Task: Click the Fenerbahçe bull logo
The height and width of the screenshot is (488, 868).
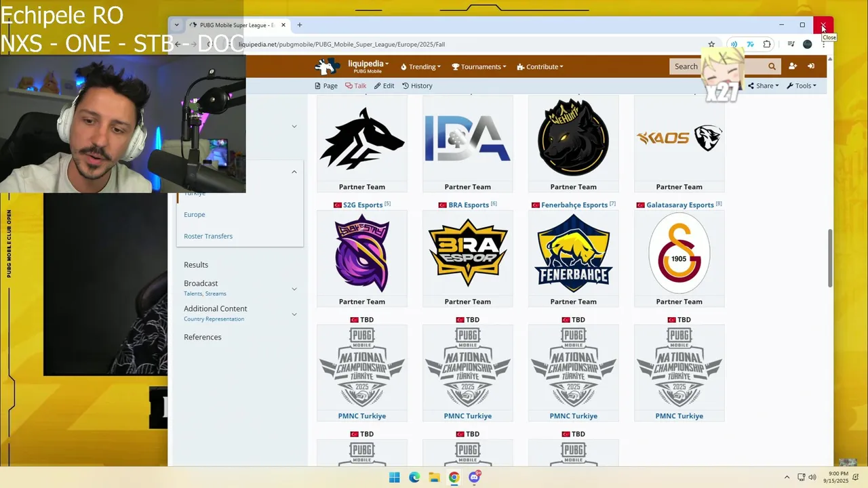Action: 574,253
